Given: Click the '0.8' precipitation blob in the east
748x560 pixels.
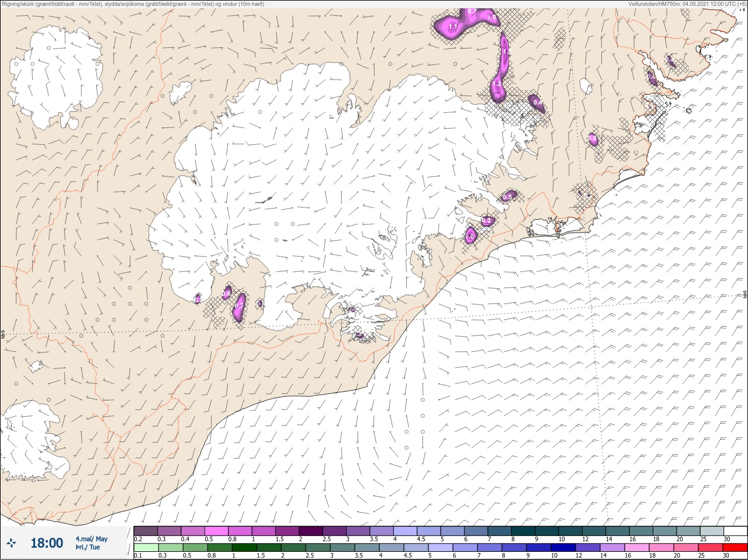Looking at the screenshot, I should 593,139.
